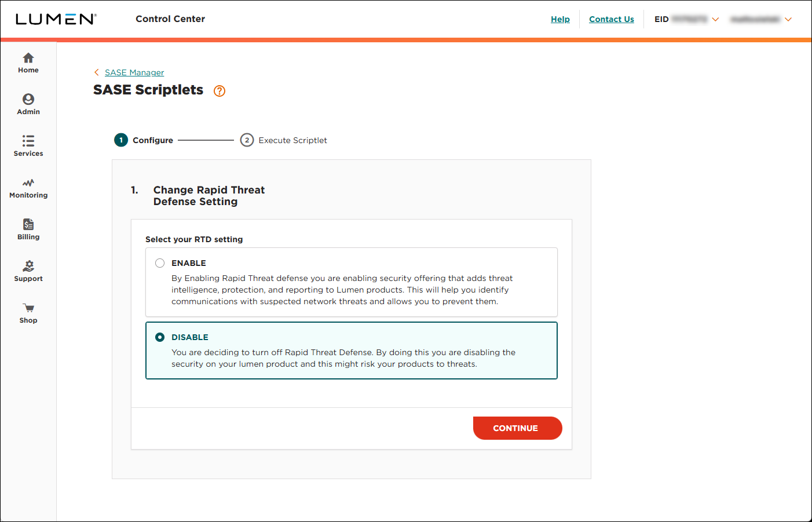This screenshot has width=812, height=522.
Task: Expand the user account dropdown arrow
Action: coord(788,20)
